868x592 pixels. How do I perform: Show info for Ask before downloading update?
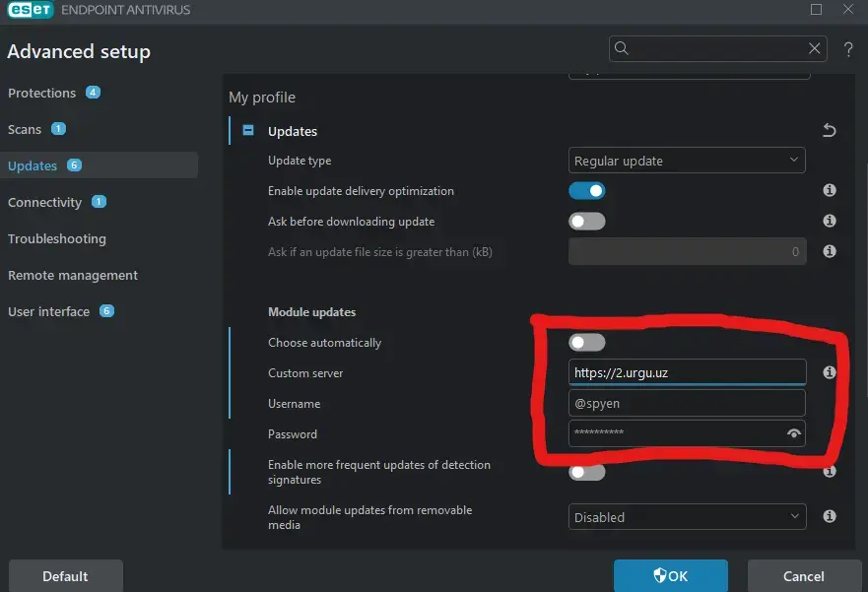pyautogui.click(x=830, y=221)
